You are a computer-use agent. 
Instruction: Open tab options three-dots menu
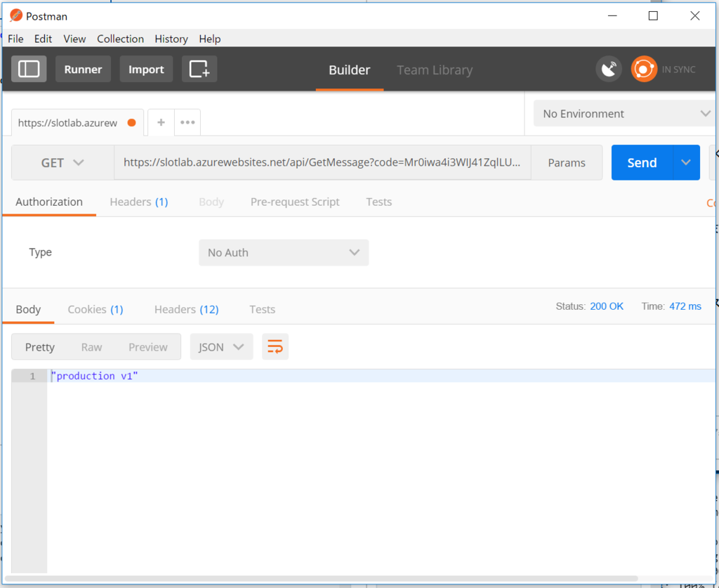187,122
